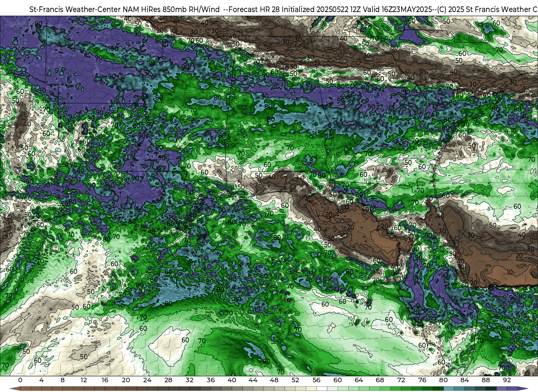
Task: Select the white swatch at value 56
Action: [x=322, y=389]
